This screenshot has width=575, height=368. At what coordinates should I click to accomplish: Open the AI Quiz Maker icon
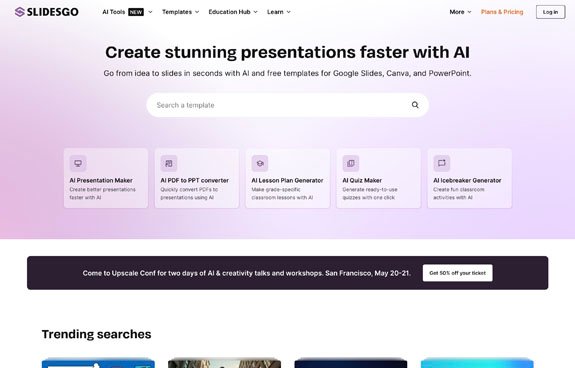[351, 163]
